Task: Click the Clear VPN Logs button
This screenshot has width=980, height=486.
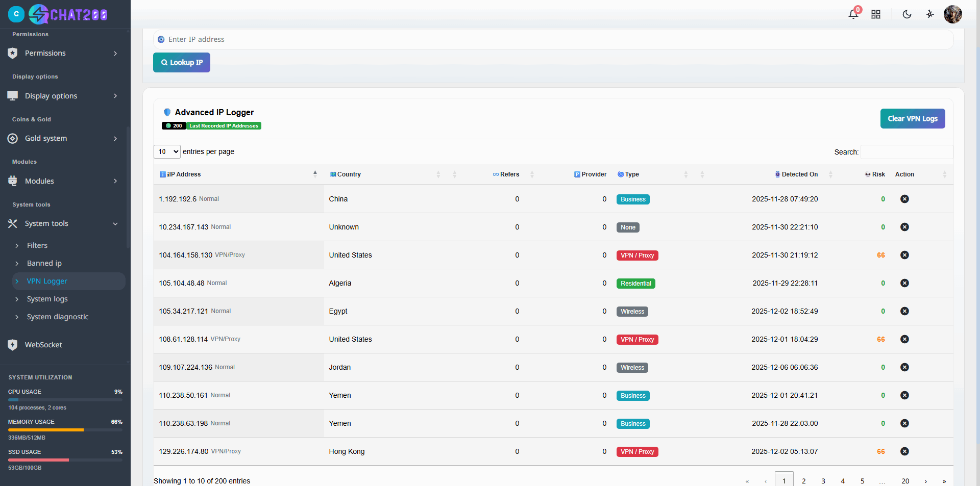Action: (913, 118)
